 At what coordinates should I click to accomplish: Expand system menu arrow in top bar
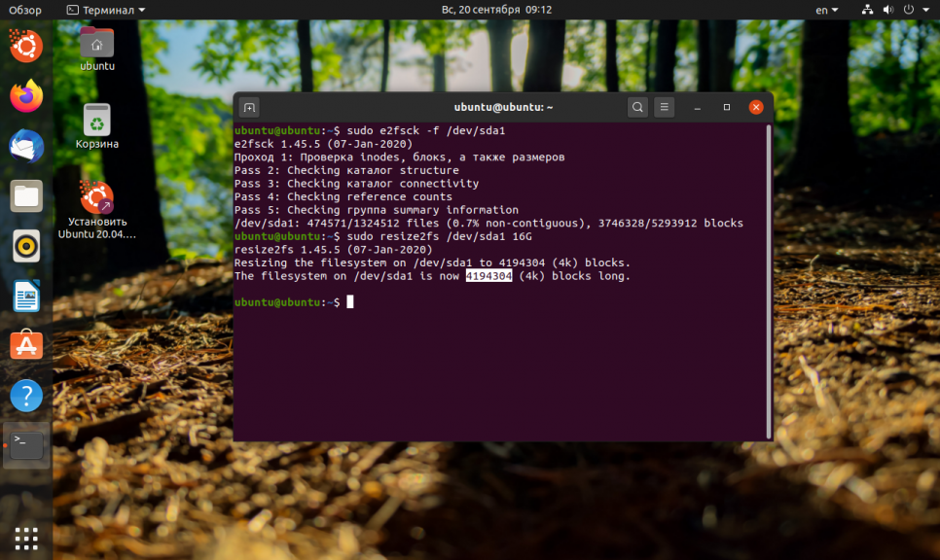pyautogui.click(x=925, y=10)
